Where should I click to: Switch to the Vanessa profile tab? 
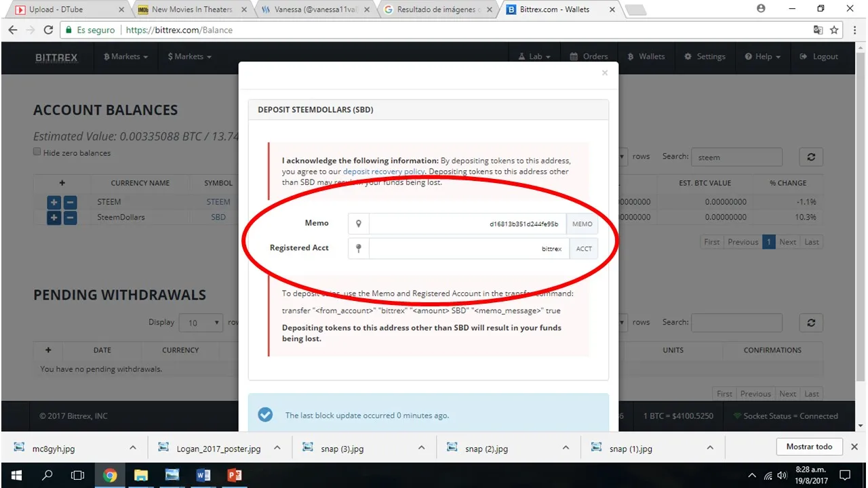coord(314,9)
